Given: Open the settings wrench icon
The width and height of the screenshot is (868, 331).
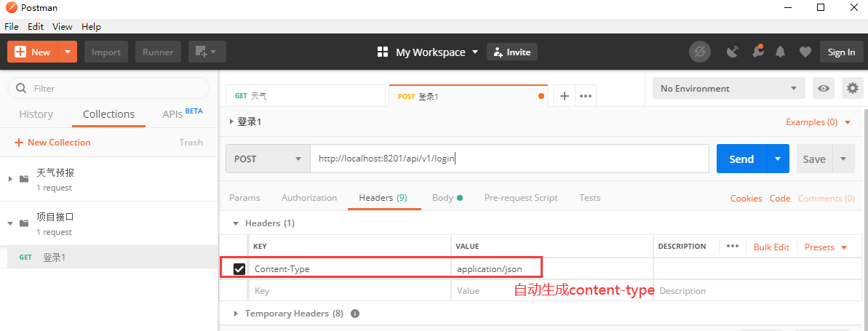Looking at the screenshot, I should click(757, 52).
